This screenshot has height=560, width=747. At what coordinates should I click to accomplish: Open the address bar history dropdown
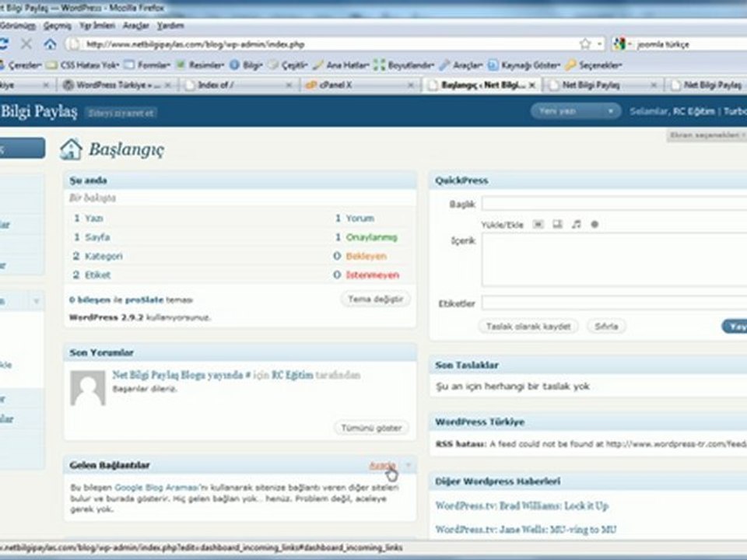[599, 44]
